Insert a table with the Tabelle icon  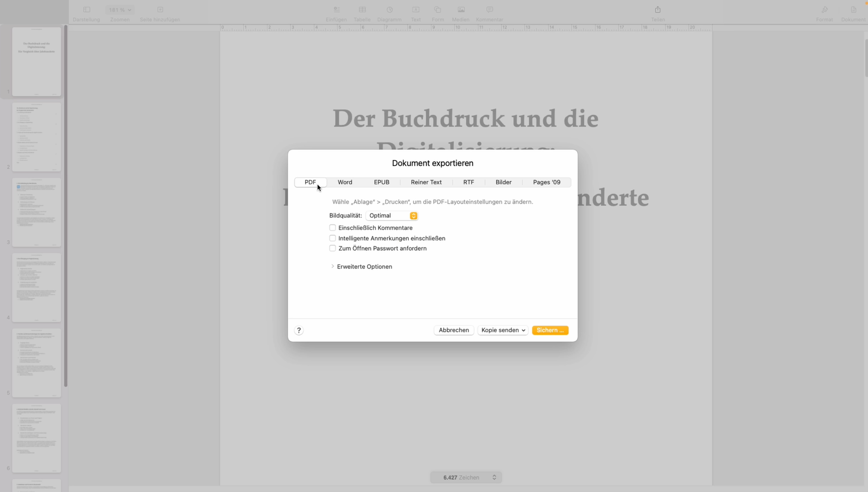pos(362,10)
